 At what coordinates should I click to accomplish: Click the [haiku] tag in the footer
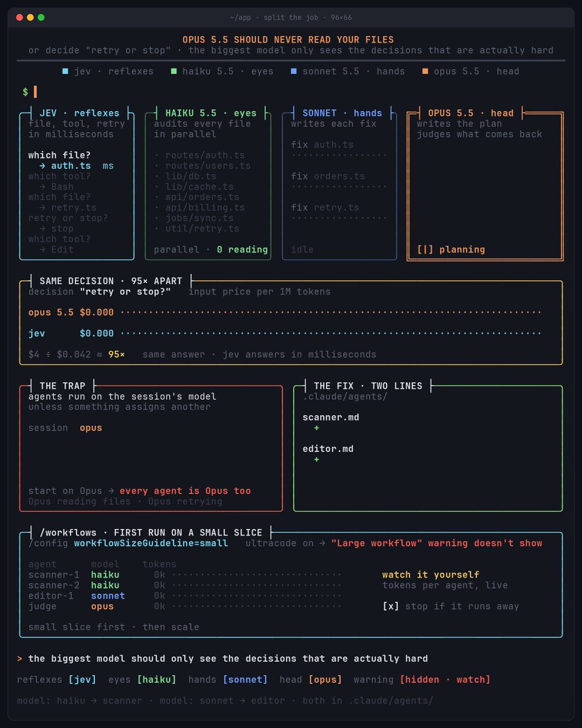pyautogui.click(x=156, y=679)
